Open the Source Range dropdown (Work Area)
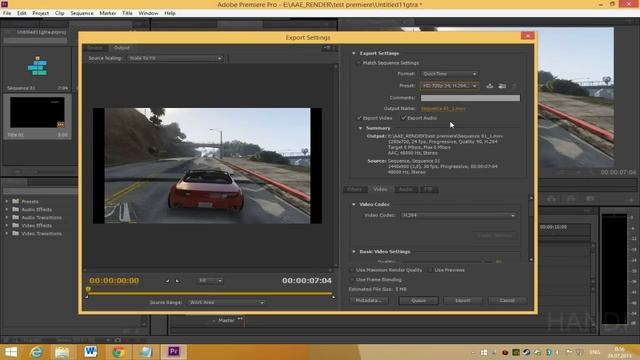The width and height of the screenshot is (640, 360). tap(226, 302)
